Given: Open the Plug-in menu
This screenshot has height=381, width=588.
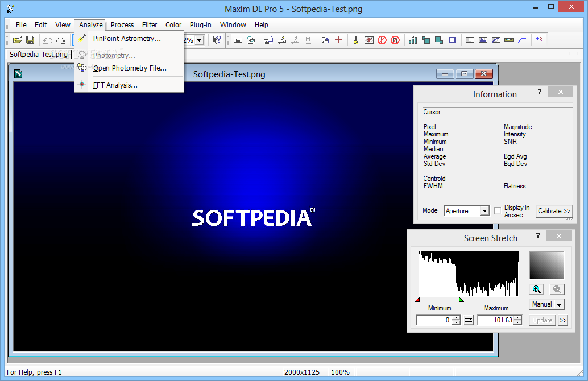Looking at the screenshot, I should 201,25.
